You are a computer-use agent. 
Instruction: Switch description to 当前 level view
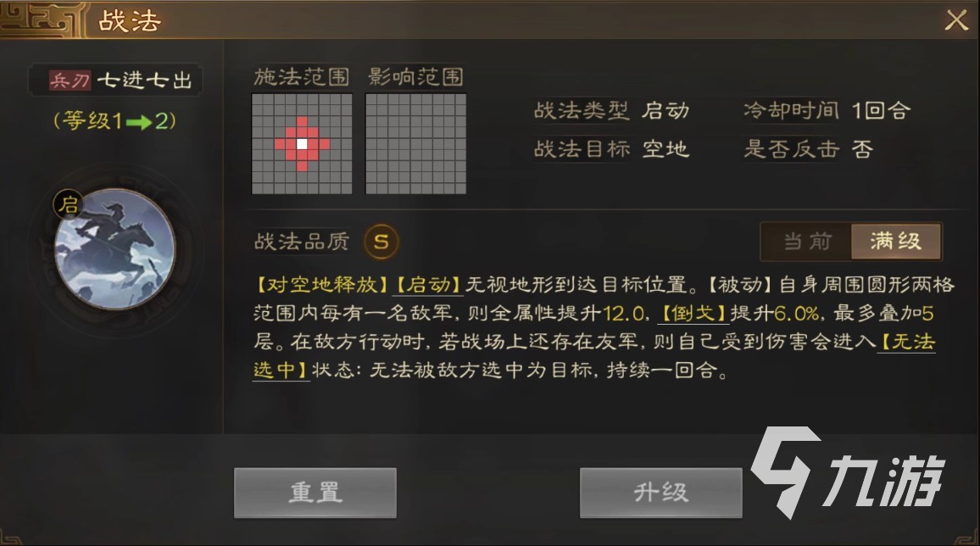pyautogui.click(x=806, y=241)
